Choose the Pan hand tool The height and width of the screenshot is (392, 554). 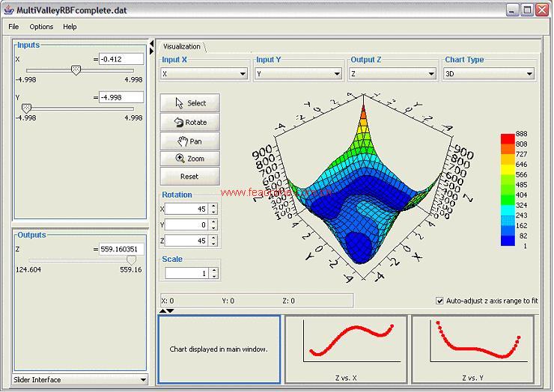click(x=189, y=141)
